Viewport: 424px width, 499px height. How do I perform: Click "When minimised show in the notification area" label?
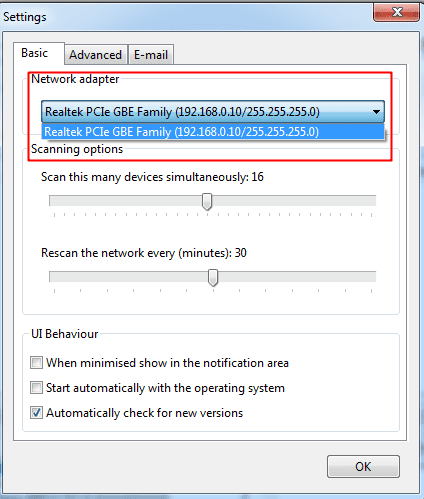(x=167, y=363)
